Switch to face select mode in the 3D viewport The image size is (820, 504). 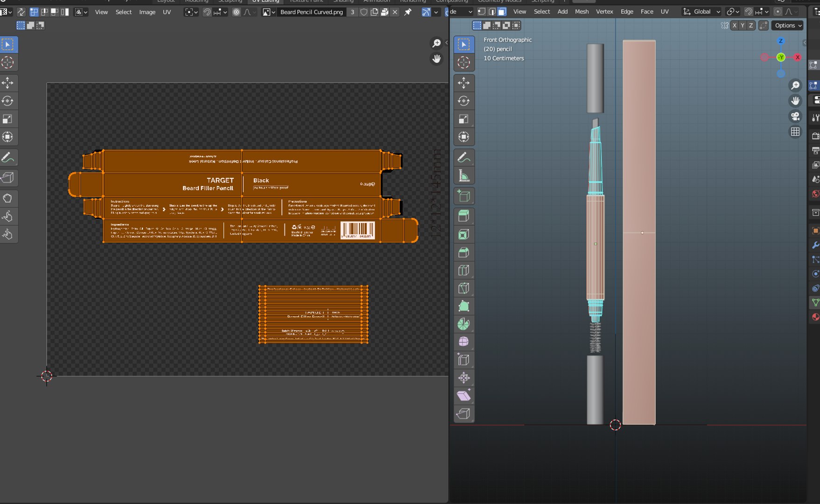502,12
